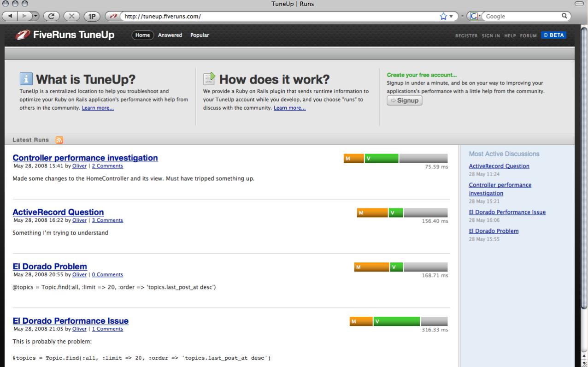Viewport: 588px width, 367px height.
Task: Subscribe via the Latest Runs RSS feed icon
Action: 59,140
